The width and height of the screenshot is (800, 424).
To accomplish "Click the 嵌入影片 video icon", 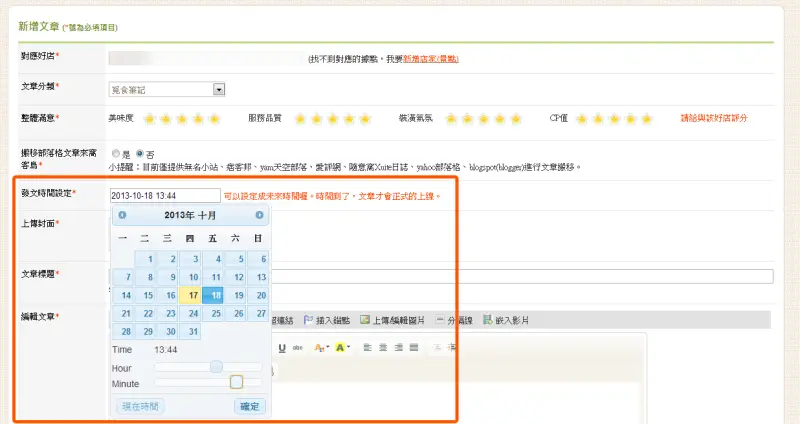I will point(488,321).
